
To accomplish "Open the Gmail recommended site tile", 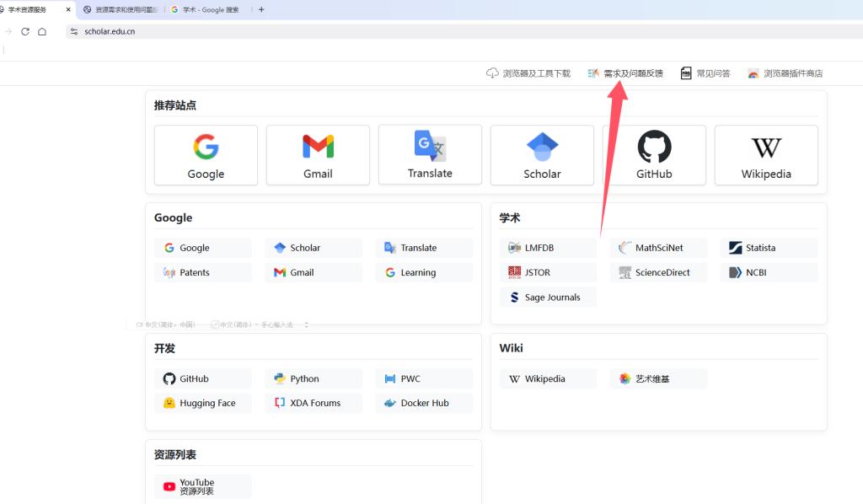I will click(318, 155).
